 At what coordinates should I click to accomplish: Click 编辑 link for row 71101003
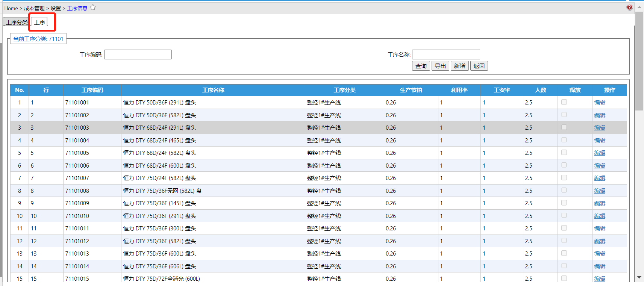600,128
